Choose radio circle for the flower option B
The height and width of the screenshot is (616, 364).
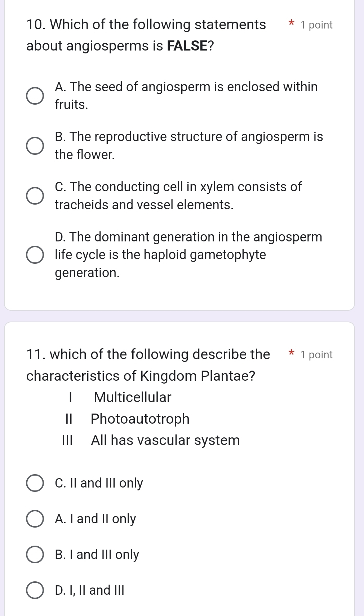pos(35,146)
